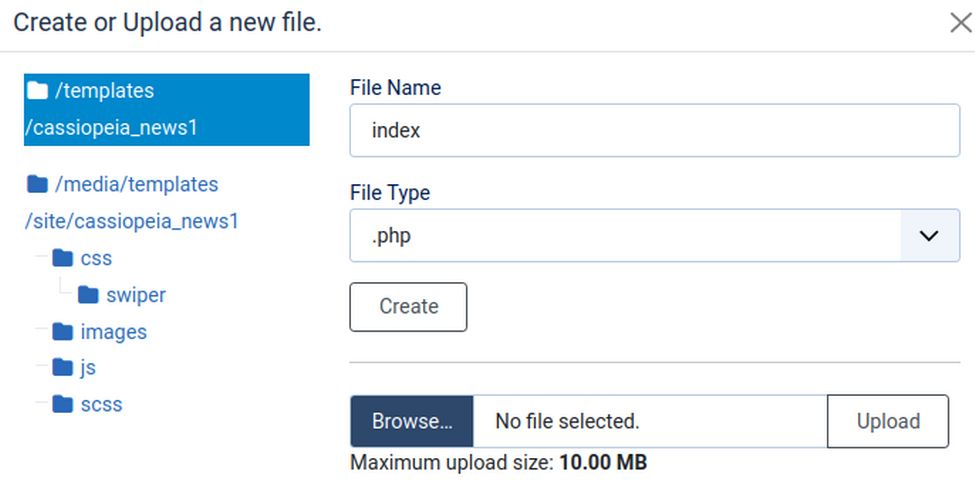Click the images folder icon
The image size is (975, 501).
click(x=64, y=331)
